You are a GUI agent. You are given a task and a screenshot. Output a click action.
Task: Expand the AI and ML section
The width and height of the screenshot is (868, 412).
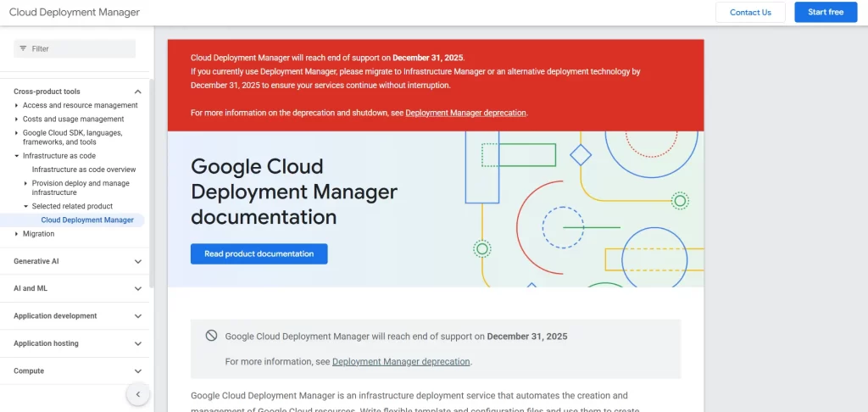click(x=138, y=288)
